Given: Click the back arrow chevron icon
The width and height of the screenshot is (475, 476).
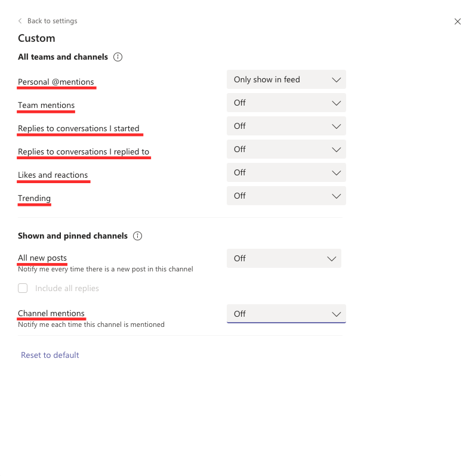Looking at the screenshot, I should coord(20,21).
